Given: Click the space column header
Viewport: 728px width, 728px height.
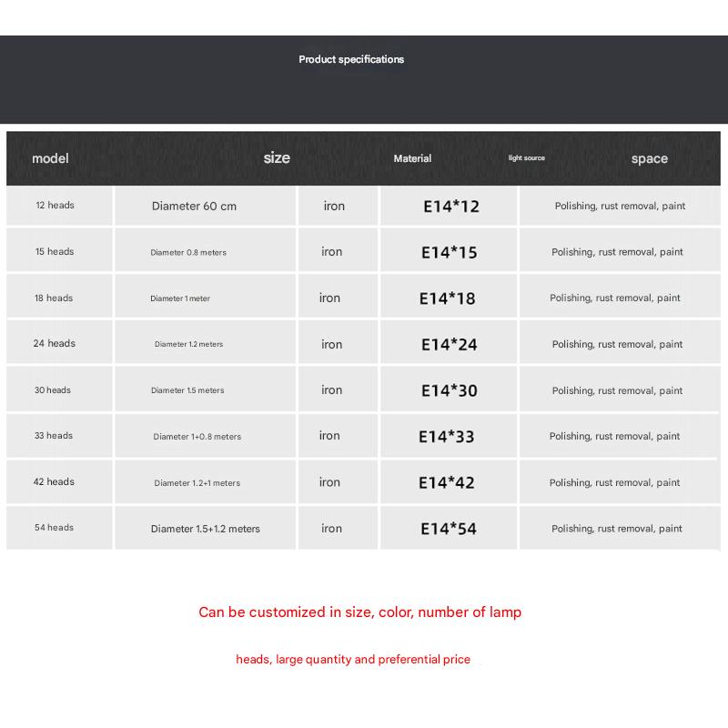Looking at the screenshot, I should pyautogui.click(x=649, y=158).
